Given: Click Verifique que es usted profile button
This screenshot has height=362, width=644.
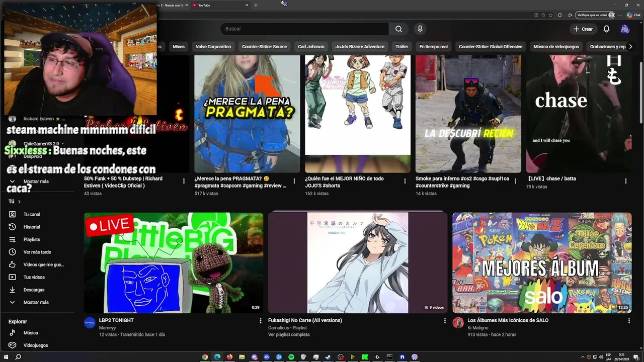Looking at the screenshot, I should click(595, 15).
